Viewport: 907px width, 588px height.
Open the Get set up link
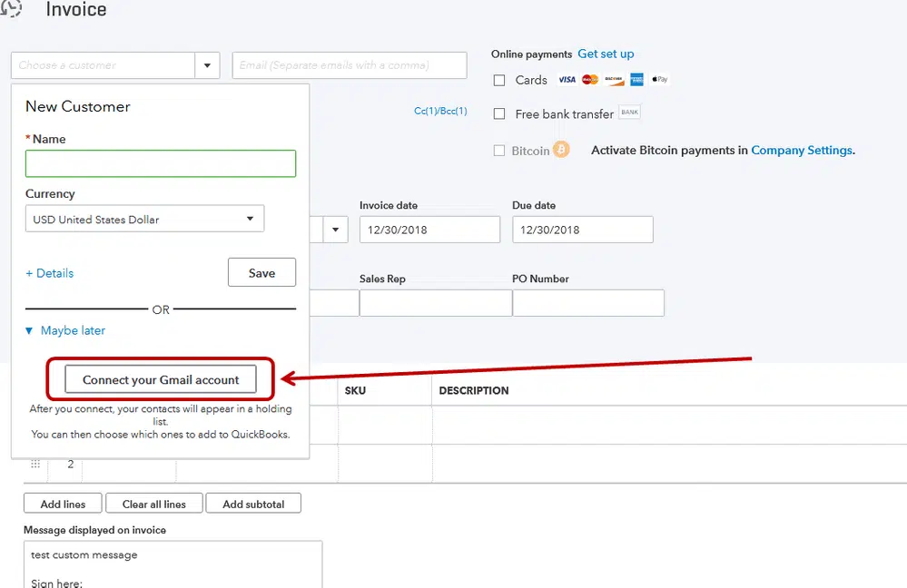(606, 54)
